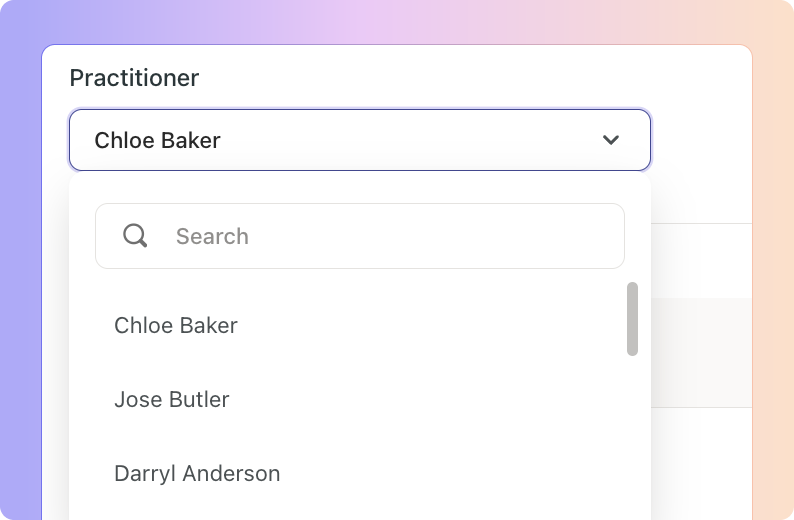Collapse the Practitioner dropdown using its chevron
Viewport: 794px width, 520px height.
pyautogui.click(x=611, y=140)
